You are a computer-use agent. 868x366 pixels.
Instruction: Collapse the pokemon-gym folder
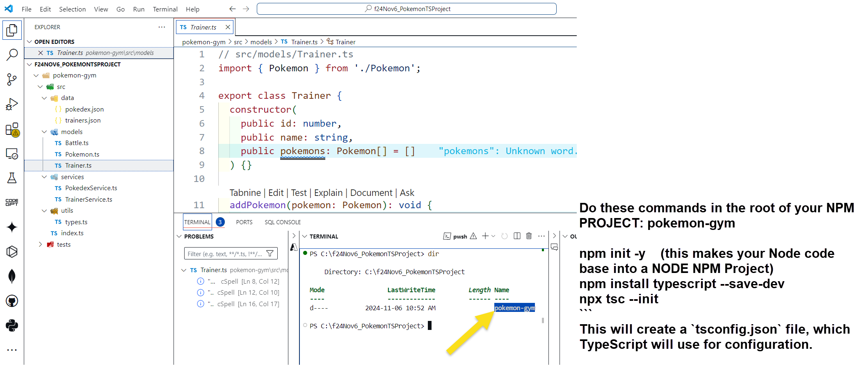point(36,75)
